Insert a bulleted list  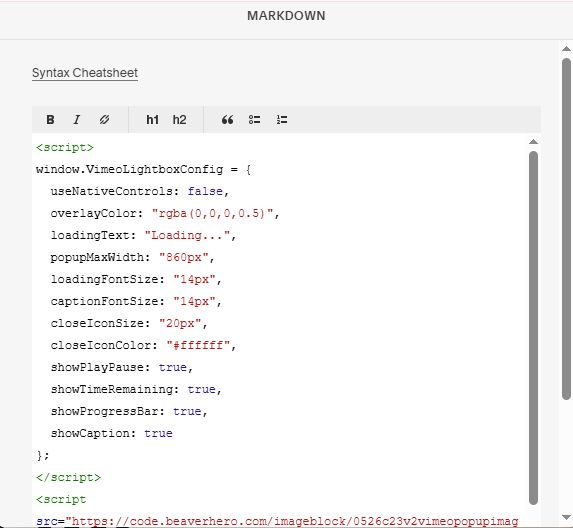pos(254,119)
